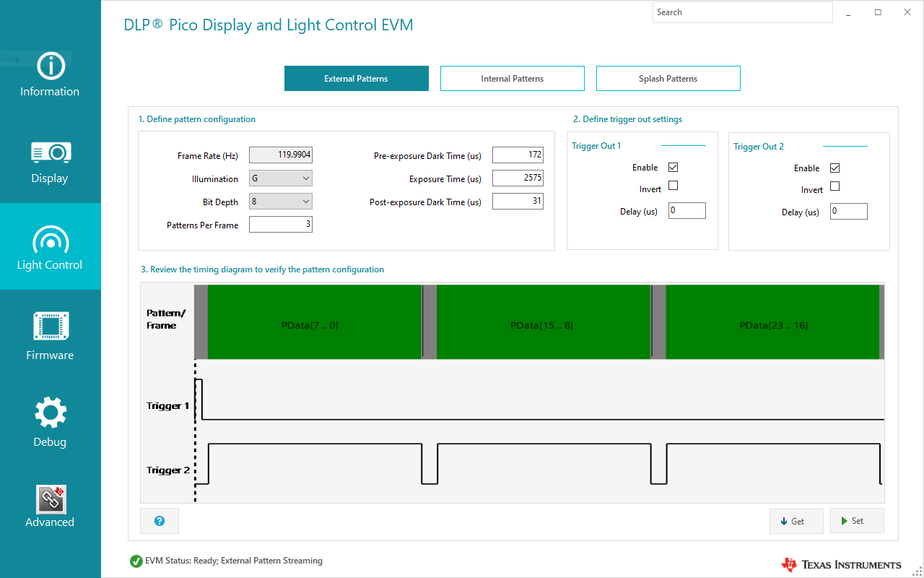Image resolution: width=924 pixels, height=578 pixels.
Task: Click the Texas Instruments logo
Action: [840, 564]
